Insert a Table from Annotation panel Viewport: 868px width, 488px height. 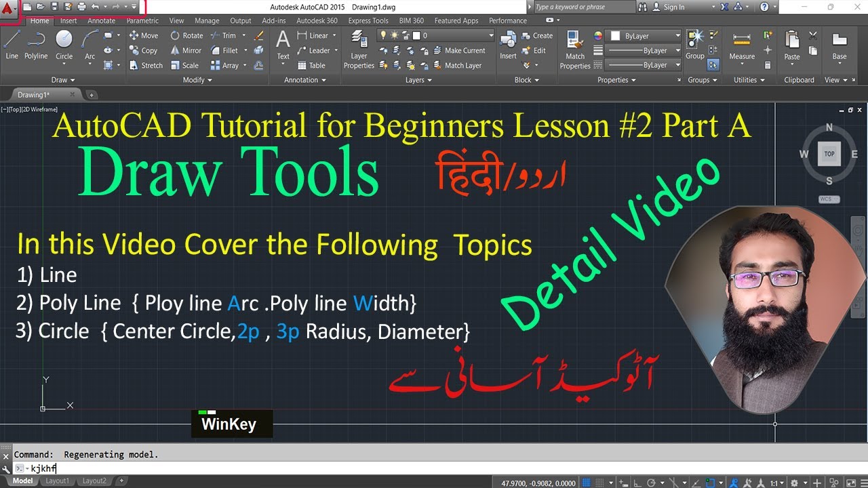tap(311, 65)
